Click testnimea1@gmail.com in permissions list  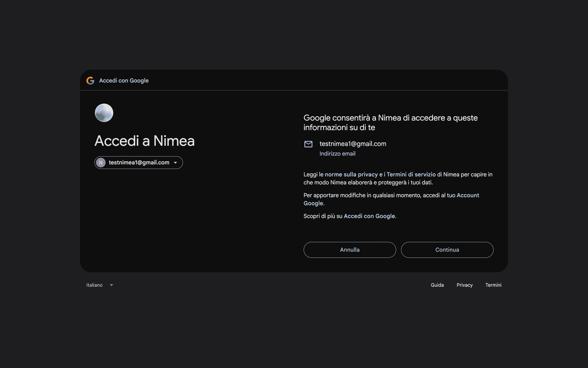(353, 144)
